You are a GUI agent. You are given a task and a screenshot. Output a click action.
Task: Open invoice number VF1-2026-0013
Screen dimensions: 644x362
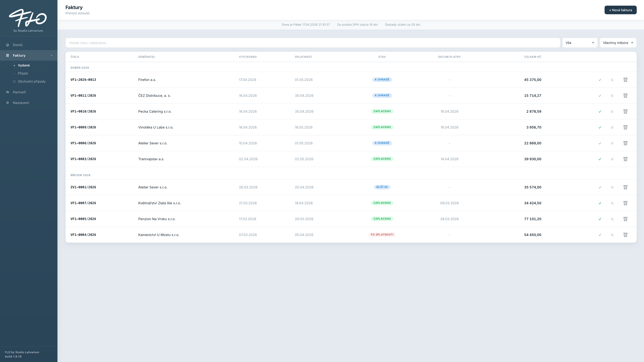[83, 80]
